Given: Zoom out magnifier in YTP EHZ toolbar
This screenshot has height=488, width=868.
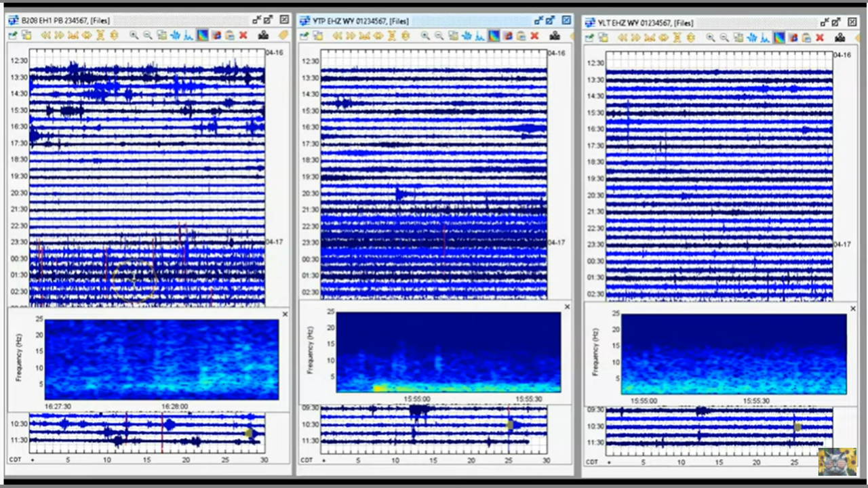Looking at the screenshot, I should tap(439, 36).
